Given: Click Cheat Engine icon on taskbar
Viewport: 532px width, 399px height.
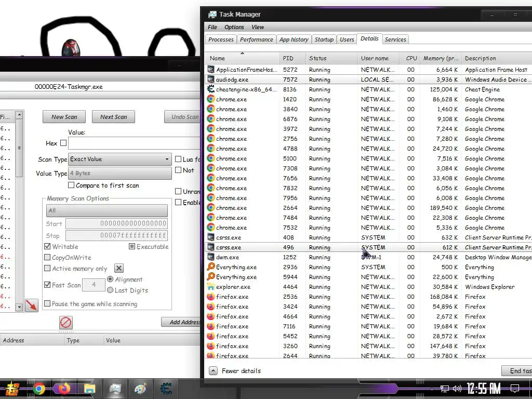Looking at the screenshot, I should pos(166,389).
